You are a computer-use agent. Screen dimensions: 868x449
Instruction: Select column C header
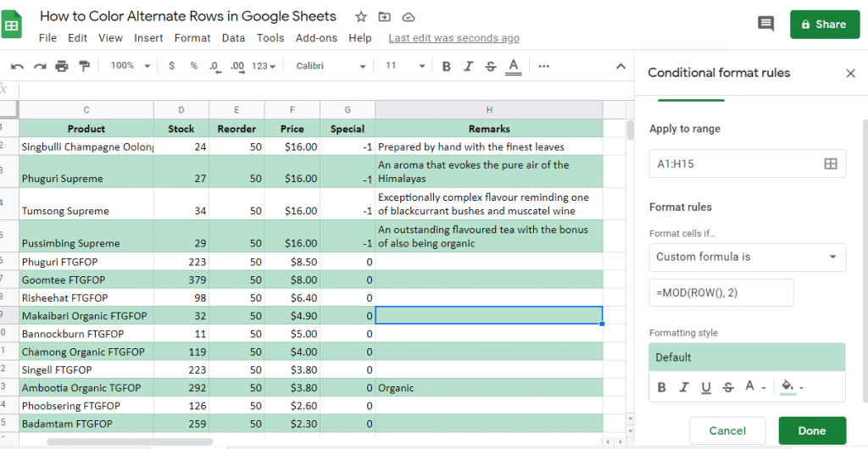tap(86, 110)
